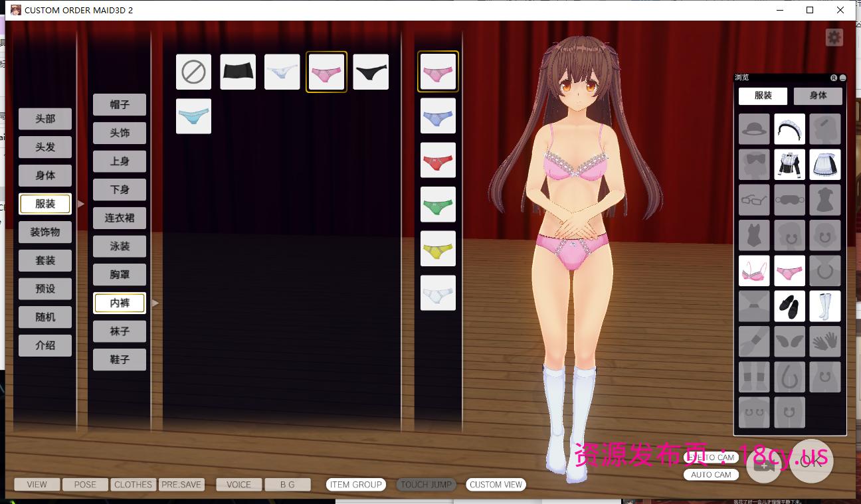Screen dimensions: 861x504
Task: Select the eye mask slot icon
Action: pos(789,200)
